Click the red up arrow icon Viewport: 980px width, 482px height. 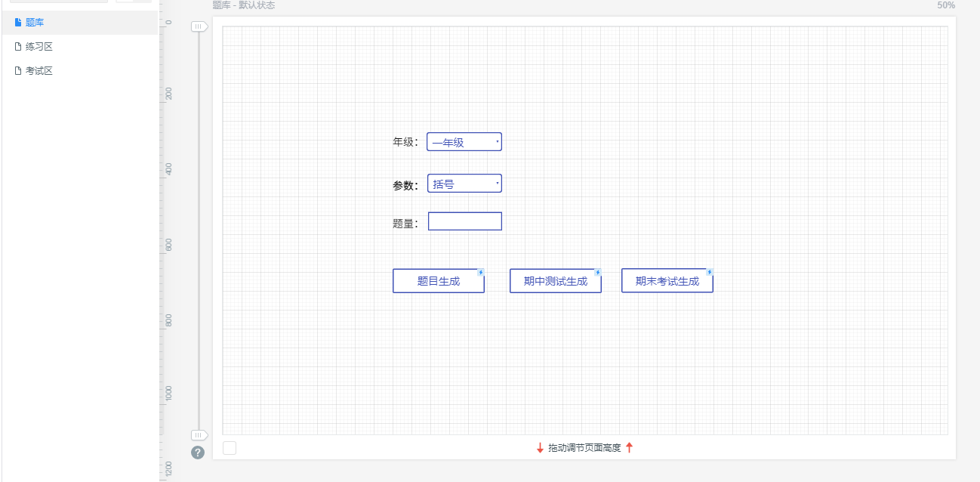630,448
